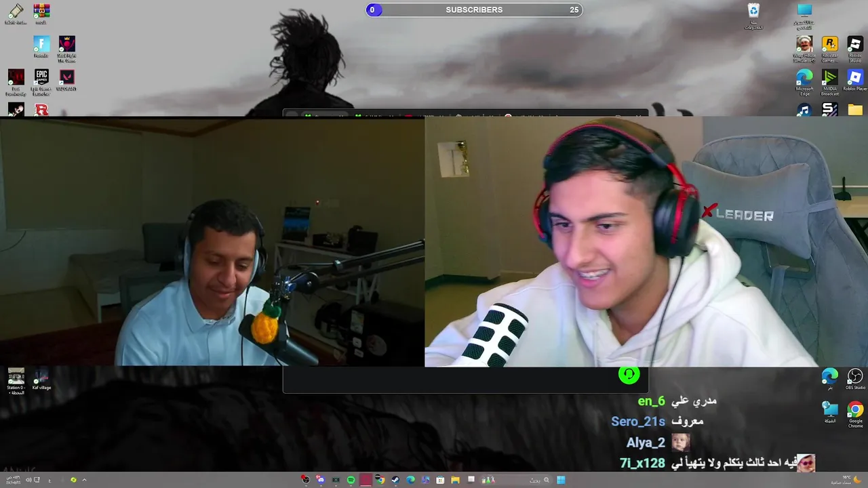Show hidden system tray icons chevron
The image size is (868, 488).
tap(84, 480)
